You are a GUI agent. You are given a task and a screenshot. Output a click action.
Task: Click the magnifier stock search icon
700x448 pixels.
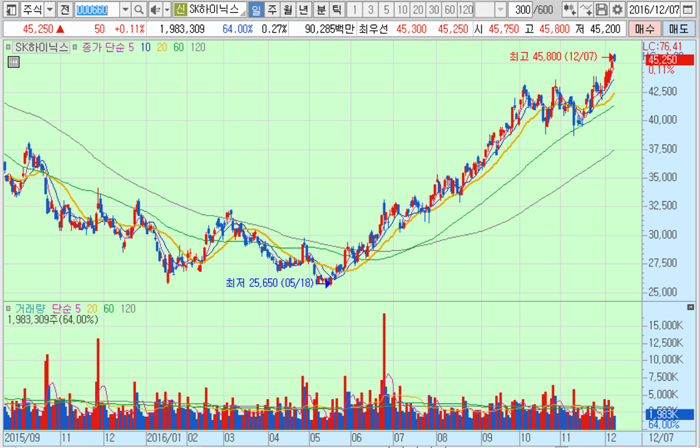coord(139,9)
